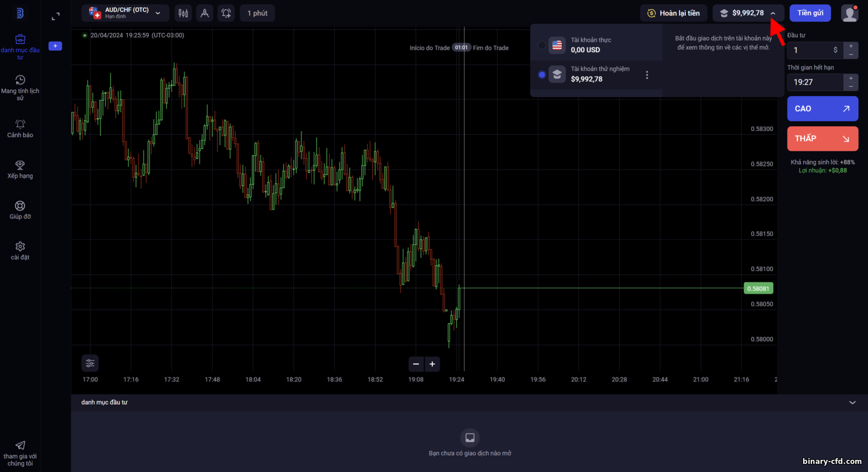Open chart settings sliders icon

90,363
